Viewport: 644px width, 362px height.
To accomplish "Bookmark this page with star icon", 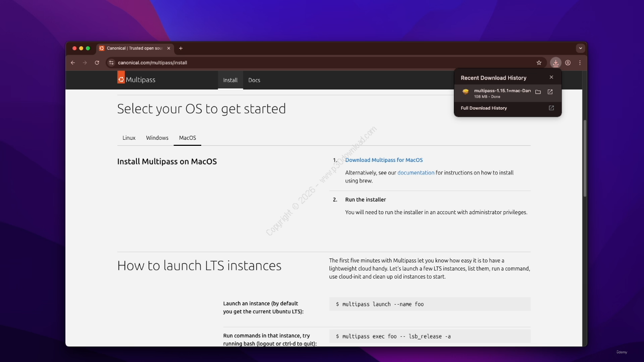I will (539, 63).
